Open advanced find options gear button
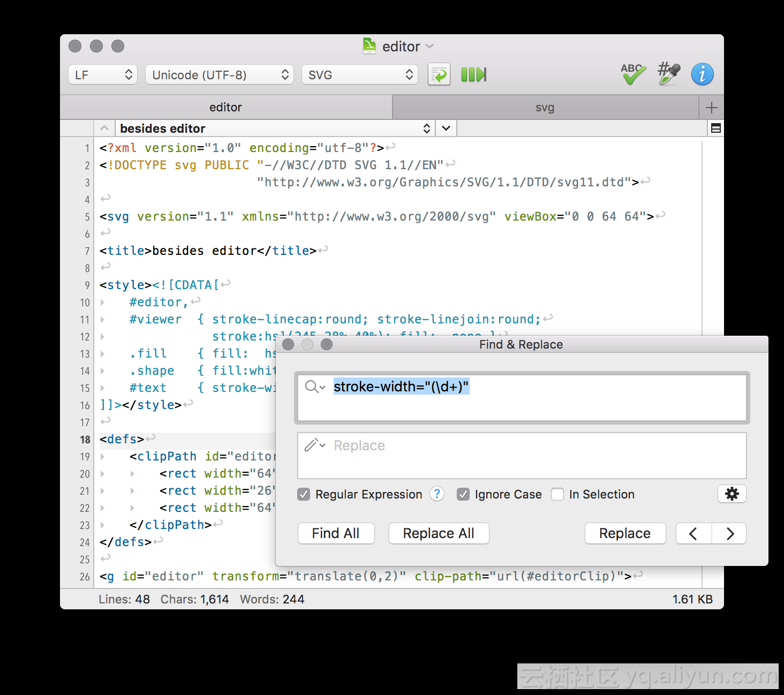This screenshot has width=784, height=695. click(732, 494)
